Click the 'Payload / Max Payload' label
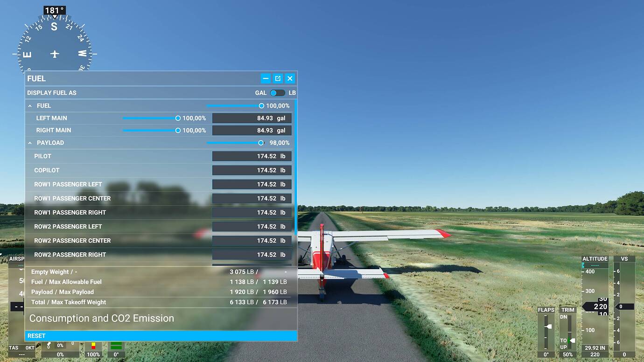The image size is (644, 362). pyautogui.click(x=63, y=292)
